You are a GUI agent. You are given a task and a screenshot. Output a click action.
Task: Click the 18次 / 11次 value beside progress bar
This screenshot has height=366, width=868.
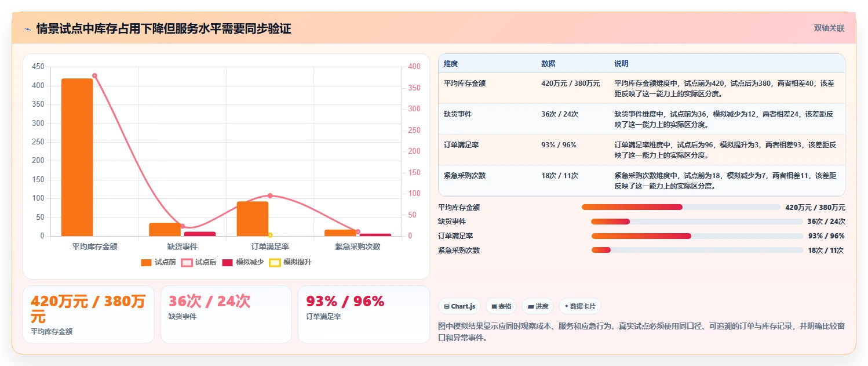(x=826, y=251)
